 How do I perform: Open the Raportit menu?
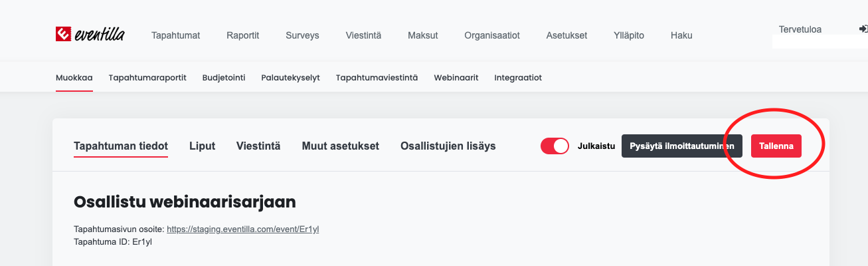242,35
